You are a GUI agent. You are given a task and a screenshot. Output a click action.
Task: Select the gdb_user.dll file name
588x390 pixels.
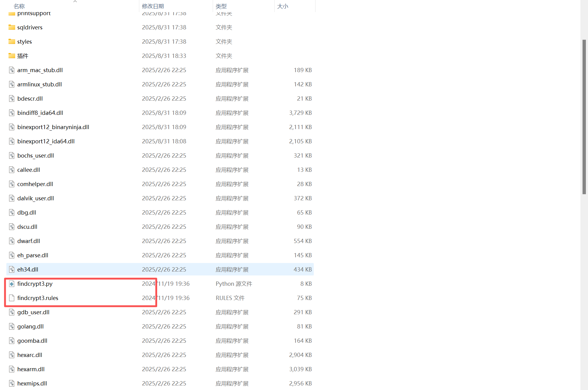click(x=33, y=312)
